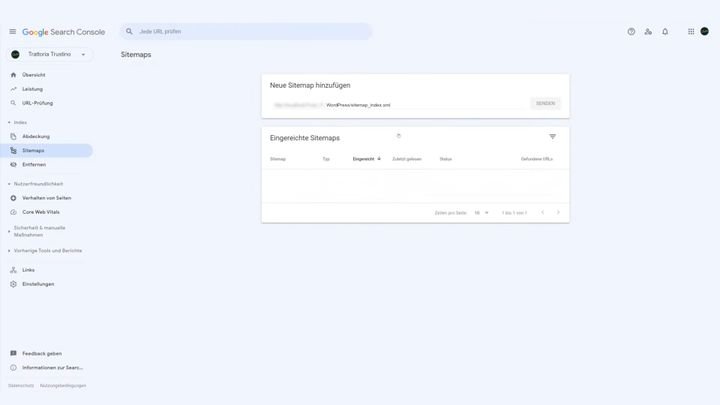Open users and permissions icon
Viewport: 720px width, 405px height.
tap(648, 31)
